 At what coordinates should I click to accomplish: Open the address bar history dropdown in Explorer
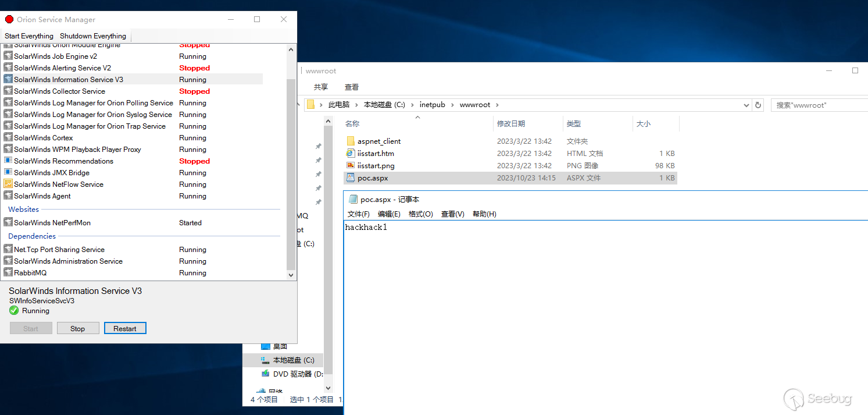(x=746, y=105)
